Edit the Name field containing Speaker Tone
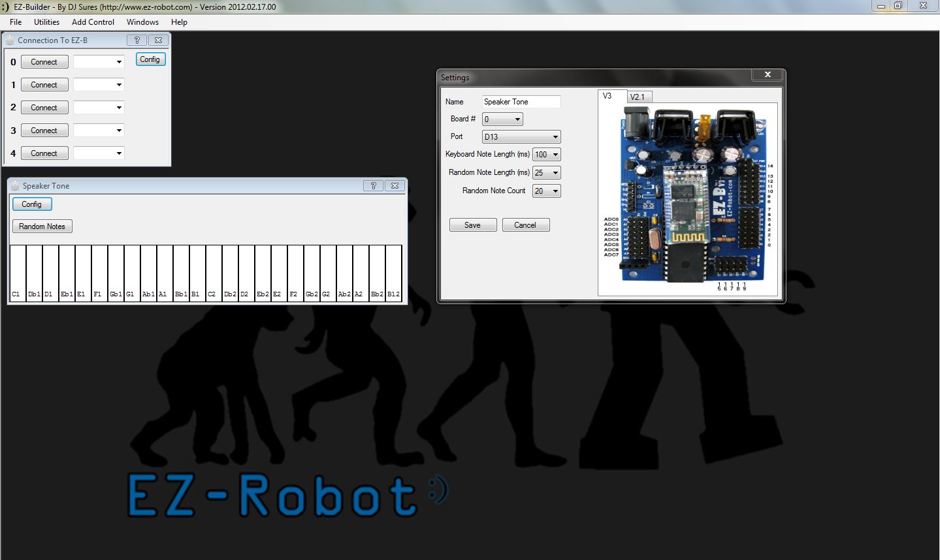Viewport: 940px width, 560px height. click(x=521, y=102)
